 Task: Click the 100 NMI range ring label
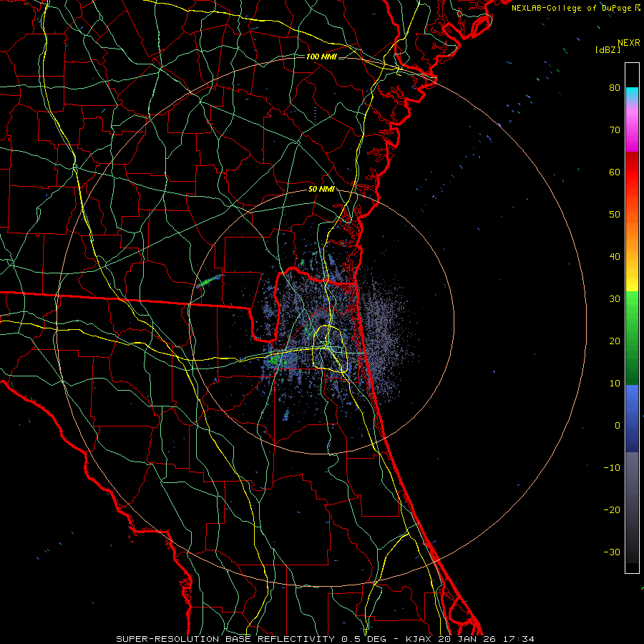[321, 57]
